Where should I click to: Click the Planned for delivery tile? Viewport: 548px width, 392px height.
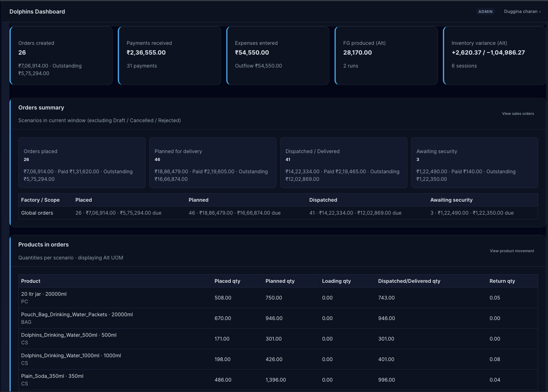pos(212,163)
